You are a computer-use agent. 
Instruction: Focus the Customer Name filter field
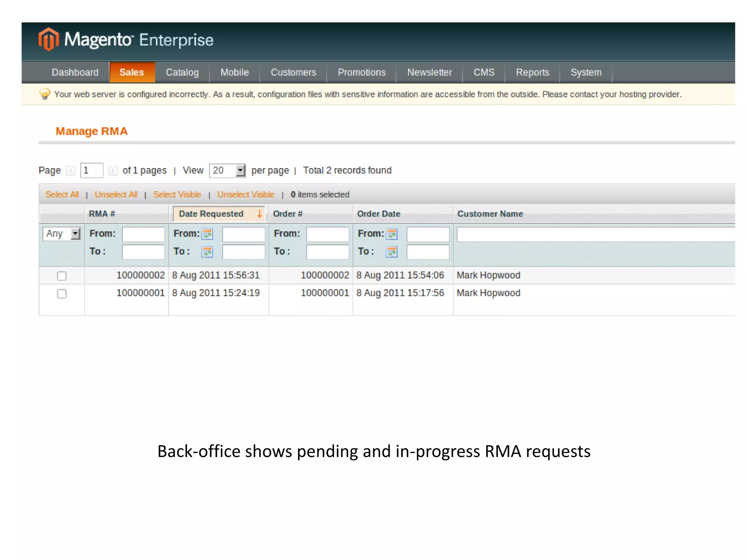tap(596, 234)
